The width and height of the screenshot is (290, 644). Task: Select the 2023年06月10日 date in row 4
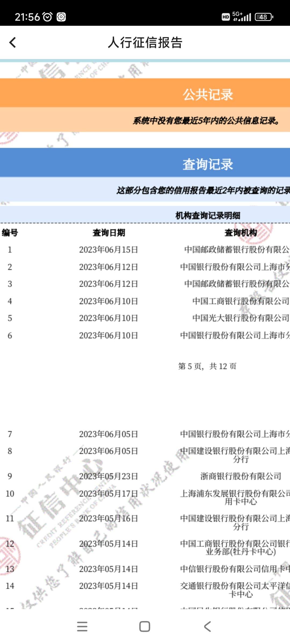pyautogui.click(x=108, y=301)
